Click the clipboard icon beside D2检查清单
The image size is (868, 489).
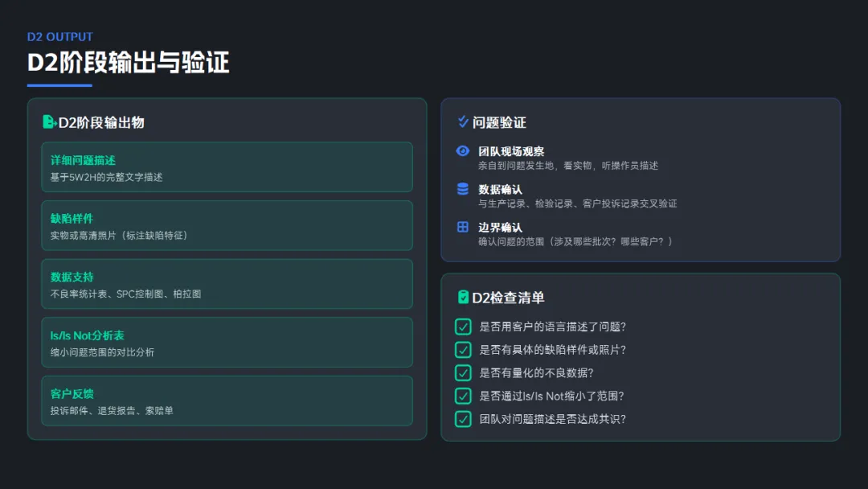[463, 298]
